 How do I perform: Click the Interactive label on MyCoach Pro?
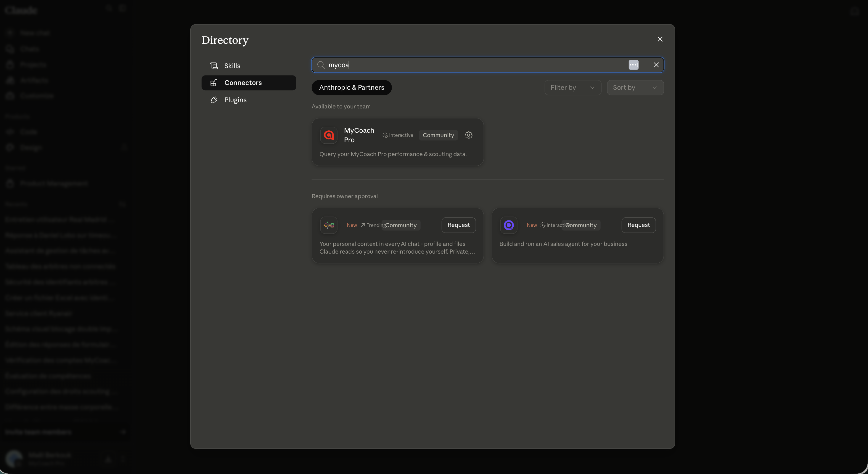coord(398,135)
